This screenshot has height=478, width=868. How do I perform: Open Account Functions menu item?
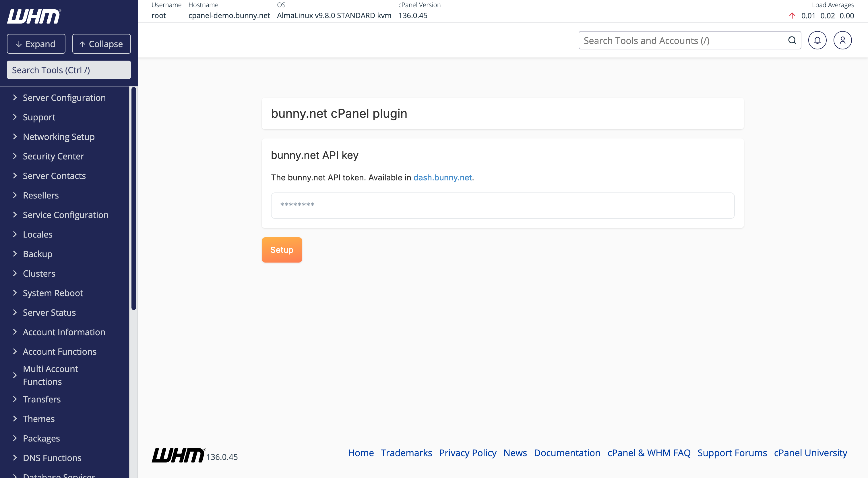click(x=60, y=352)
